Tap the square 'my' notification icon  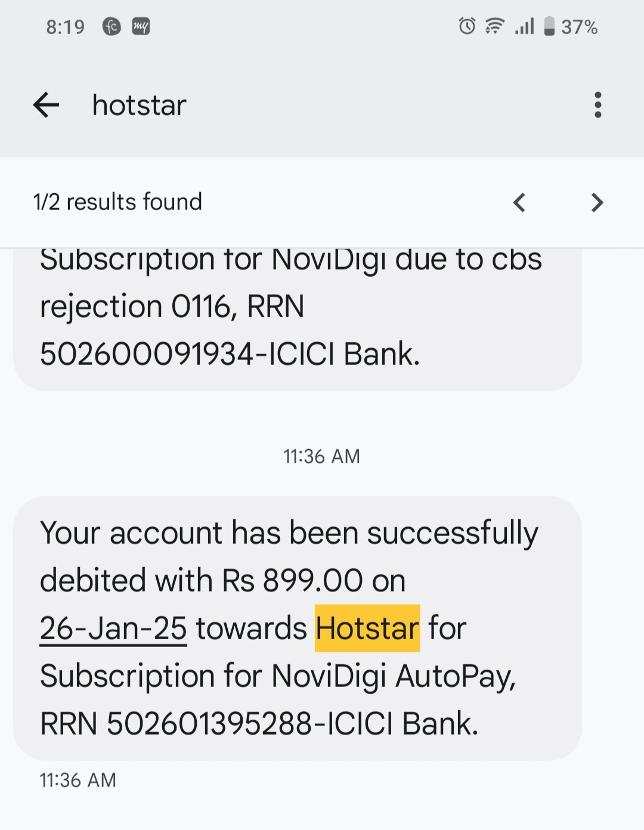point(141,26)
